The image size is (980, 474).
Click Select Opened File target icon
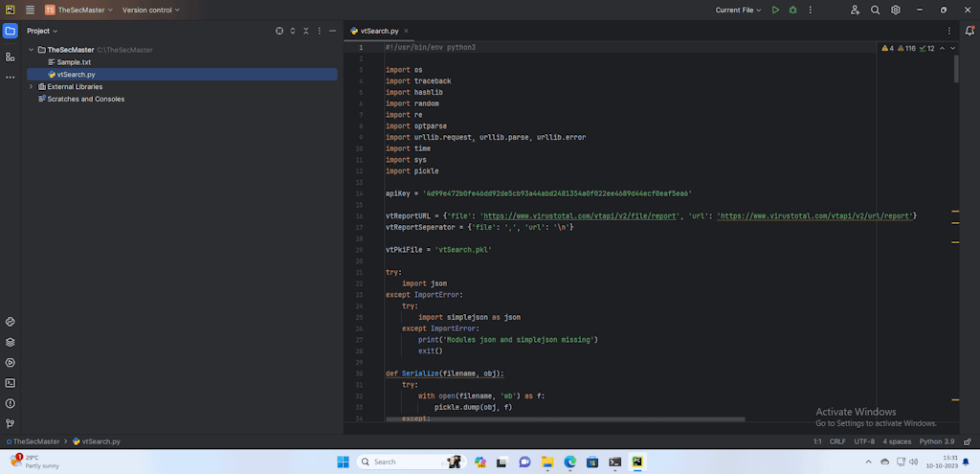click(x=279, y=31)
